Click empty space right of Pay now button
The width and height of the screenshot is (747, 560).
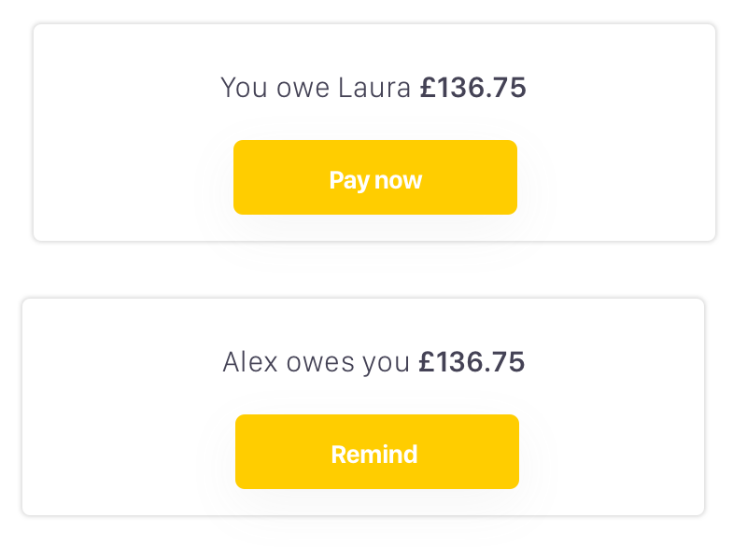pos(616,178)
